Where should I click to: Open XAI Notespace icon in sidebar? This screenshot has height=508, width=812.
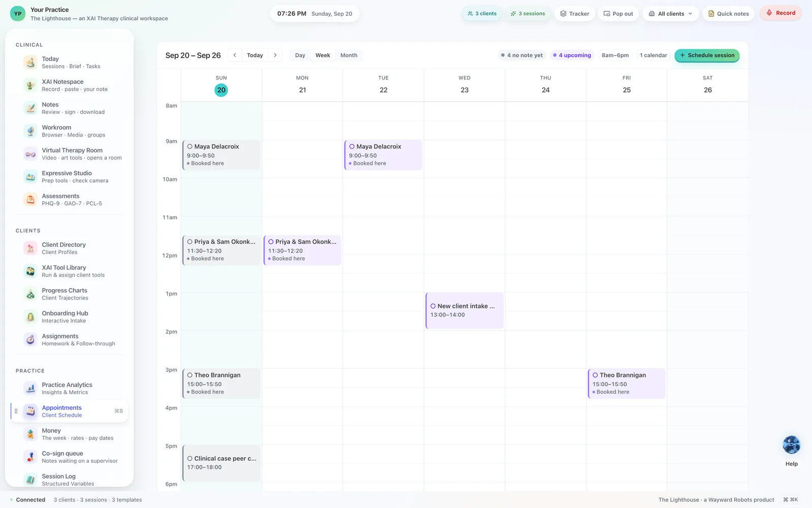pos(30,85)
